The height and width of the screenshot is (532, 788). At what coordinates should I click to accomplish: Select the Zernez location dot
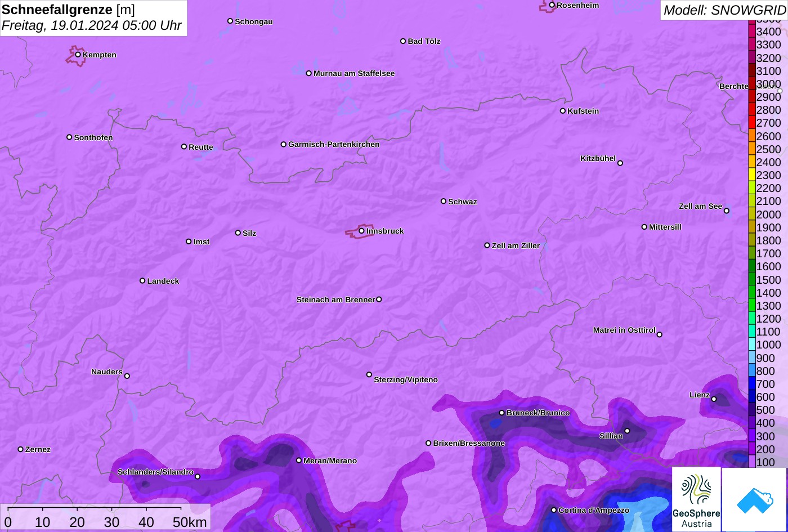20,449
